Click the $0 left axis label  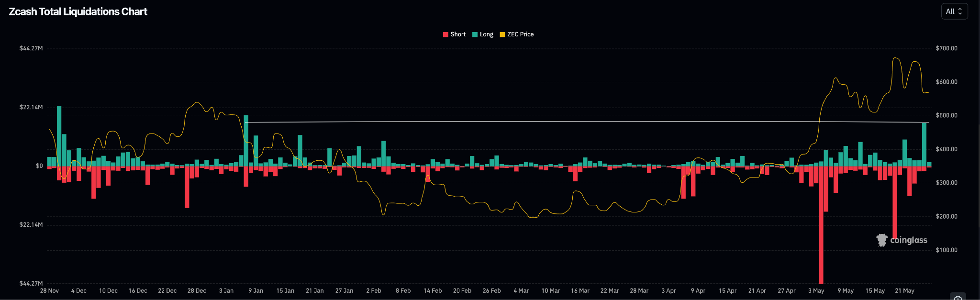39,166
